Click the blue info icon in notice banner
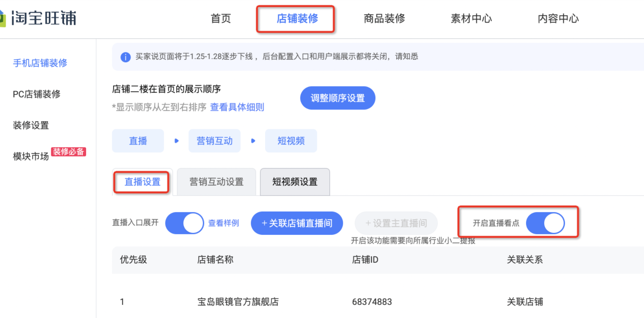 (125, 57)
